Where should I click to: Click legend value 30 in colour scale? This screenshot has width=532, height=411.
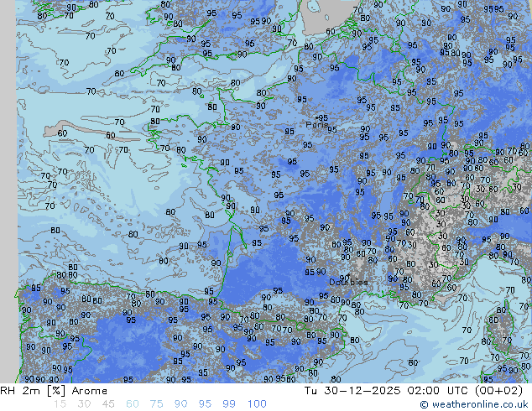[84, 404]
